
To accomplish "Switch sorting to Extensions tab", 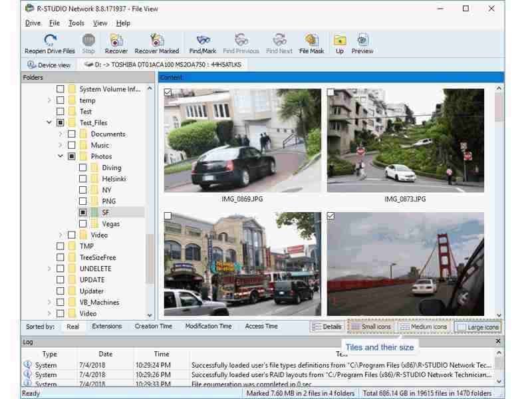I will 107,326.
